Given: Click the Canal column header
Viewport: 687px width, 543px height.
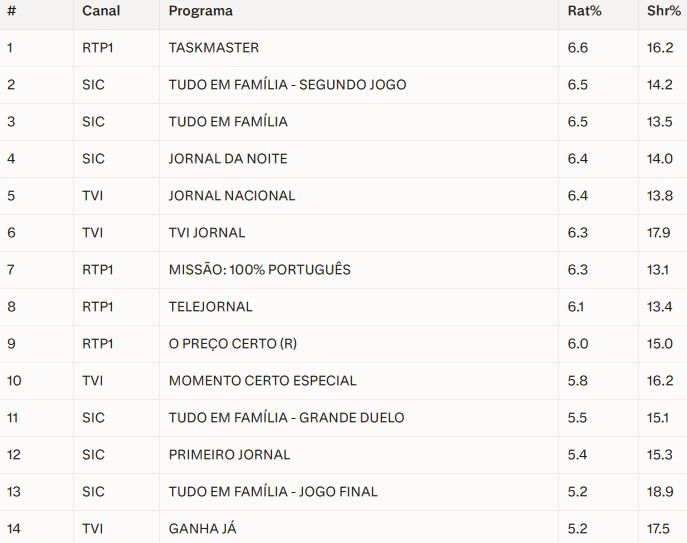Looking at the screenshot, I should click(x=101, y=11).
